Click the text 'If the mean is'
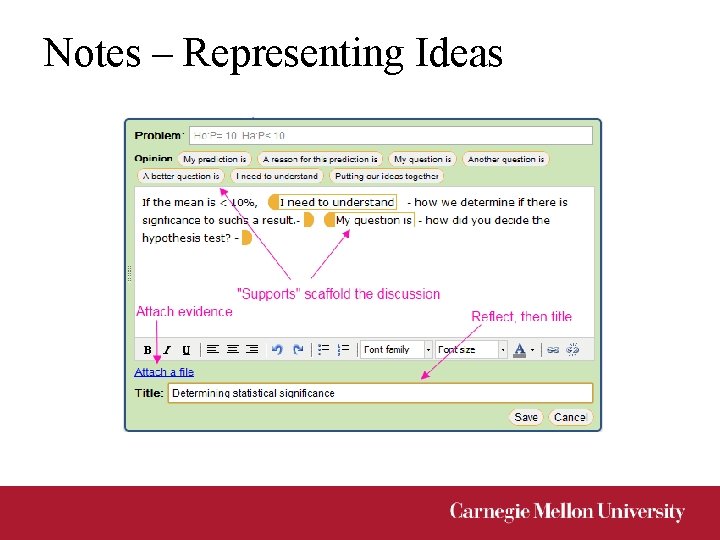The width and height of the screenshot is (720, 540). pos(179,202)
